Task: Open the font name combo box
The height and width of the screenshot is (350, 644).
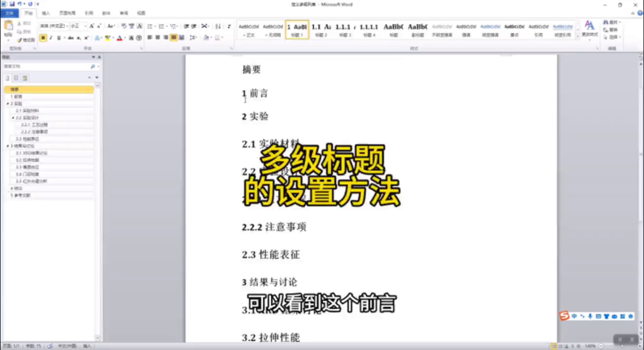Action: tap(54, 26)
